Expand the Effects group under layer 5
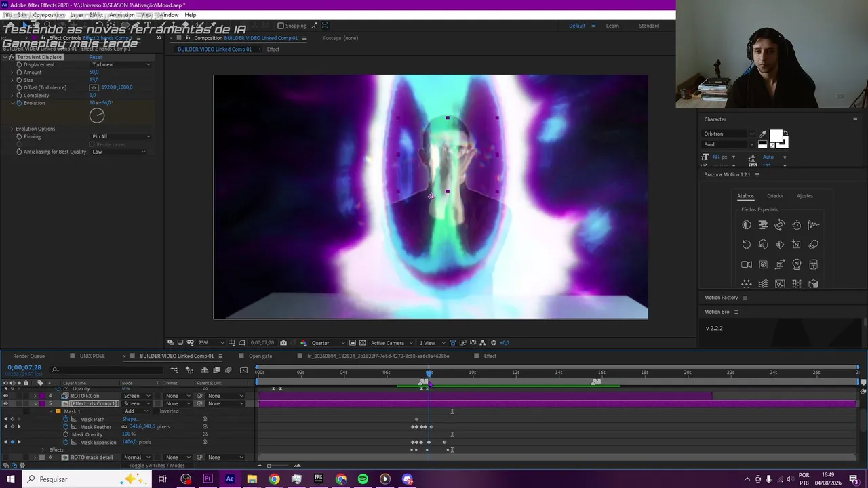Image resolution: width=868 pixels, height=488 pixels. [x=43, y=450]
